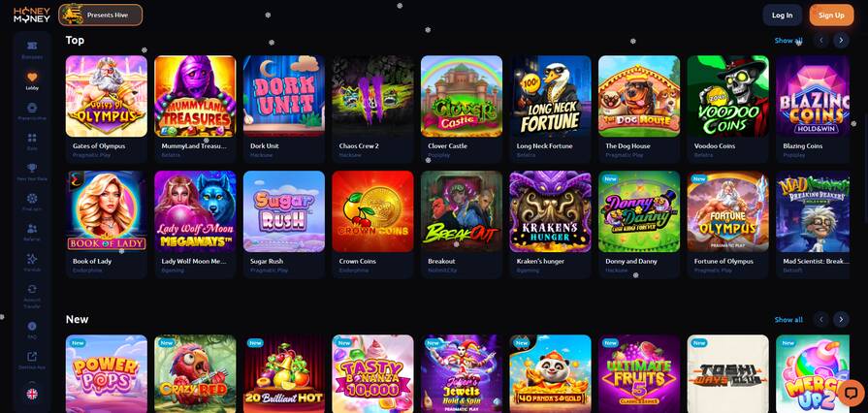Open the Account Transfer icon

coord(32,289)
